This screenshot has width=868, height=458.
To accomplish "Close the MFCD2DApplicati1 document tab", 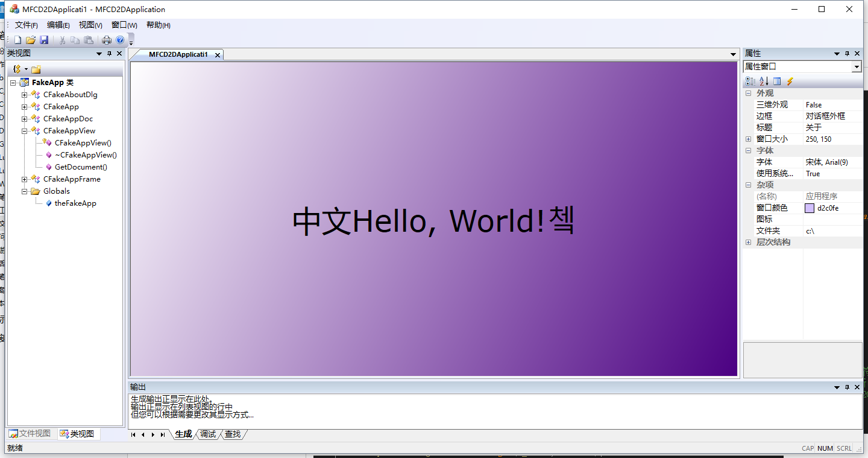I will [218, 55].
